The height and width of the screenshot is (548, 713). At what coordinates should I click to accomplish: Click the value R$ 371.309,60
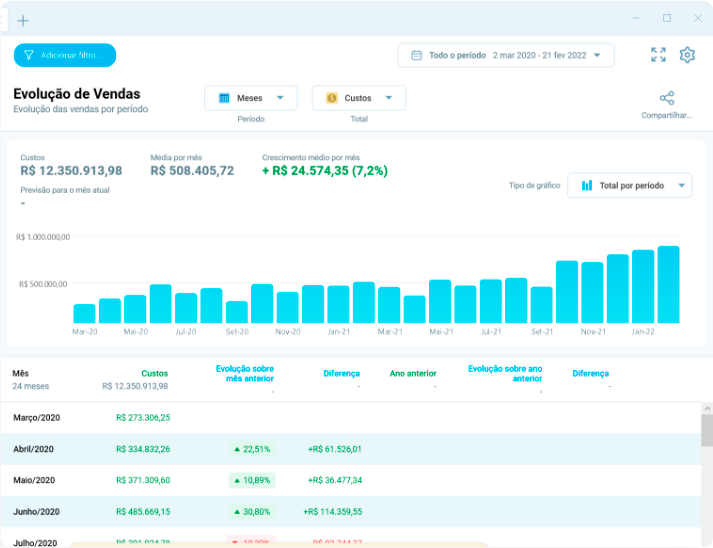[143, 480]
